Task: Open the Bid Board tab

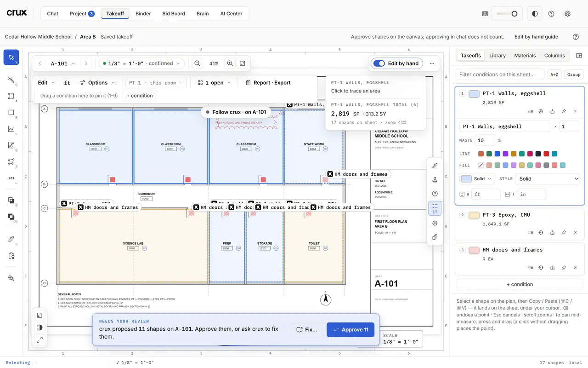Action: click(174, 14)
